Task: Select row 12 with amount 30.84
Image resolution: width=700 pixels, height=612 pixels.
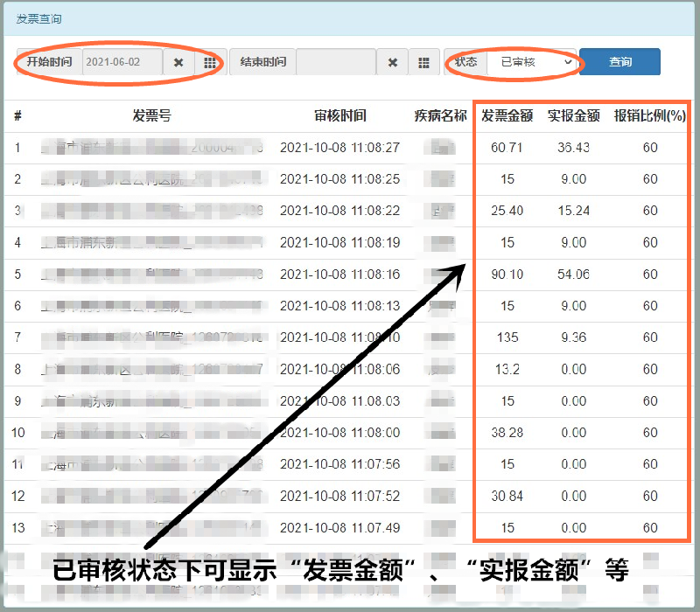Action: coord(507,496)
